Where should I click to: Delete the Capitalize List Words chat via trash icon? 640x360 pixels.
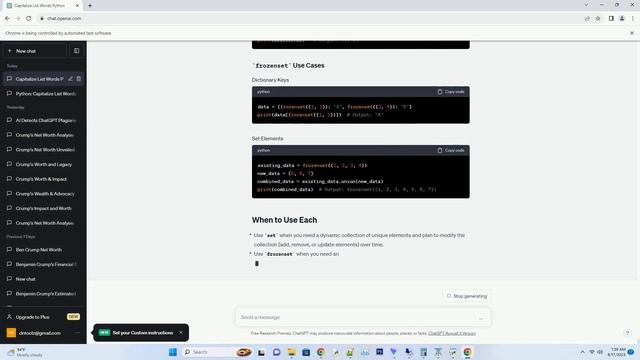click(x=79, y=79)
